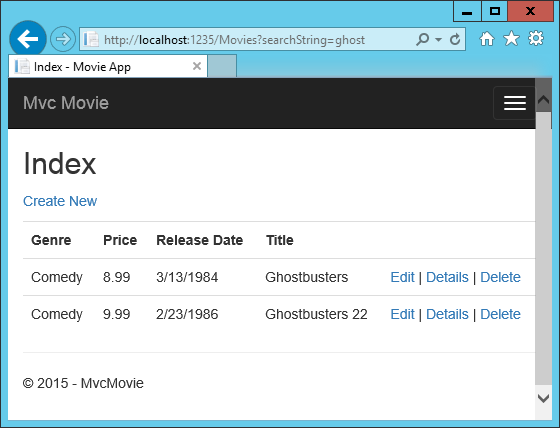Click the page icon in address bar
Viewport: 560px width, 428px height.
tap(91, 39)
